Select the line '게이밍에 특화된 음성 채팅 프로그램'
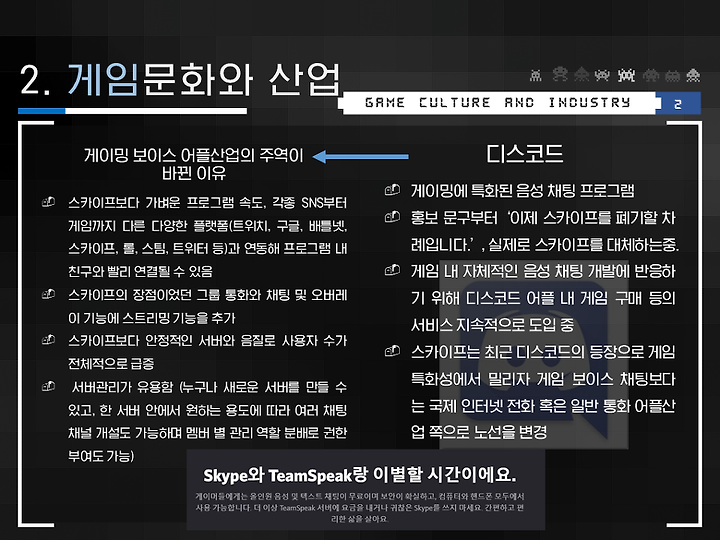720x540 pixels. point(523,190)
